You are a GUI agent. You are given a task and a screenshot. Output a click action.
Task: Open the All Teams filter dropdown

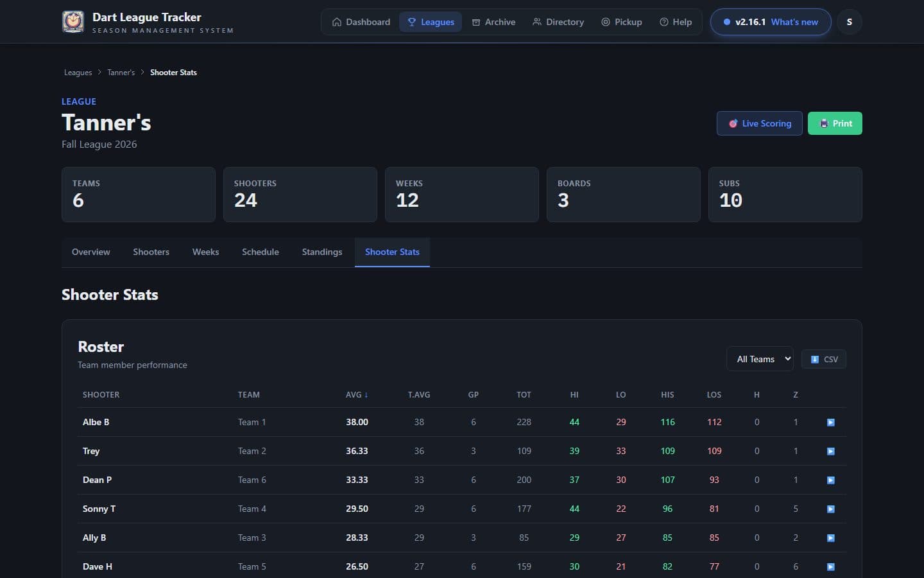click(x=760, y=359)
